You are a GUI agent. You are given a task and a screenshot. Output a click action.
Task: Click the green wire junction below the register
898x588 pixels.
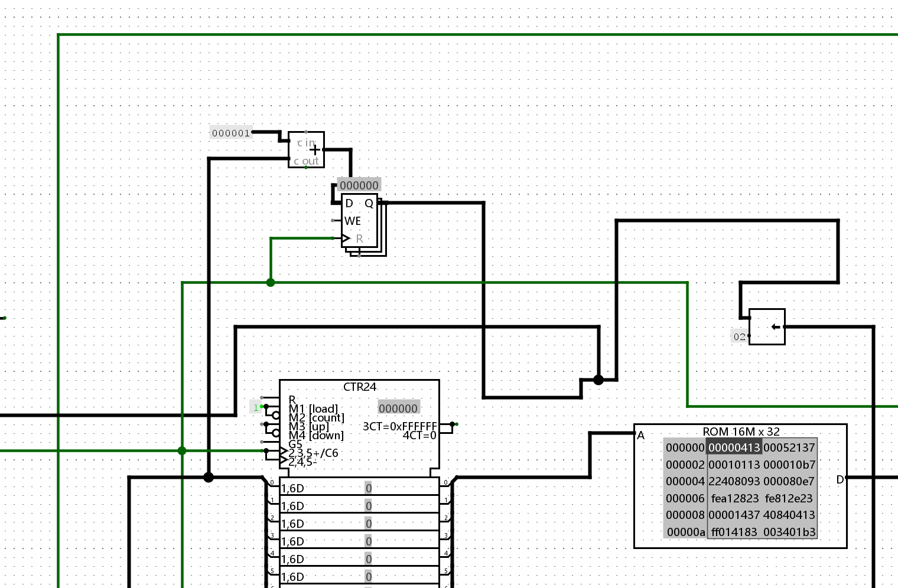(271, 283)
